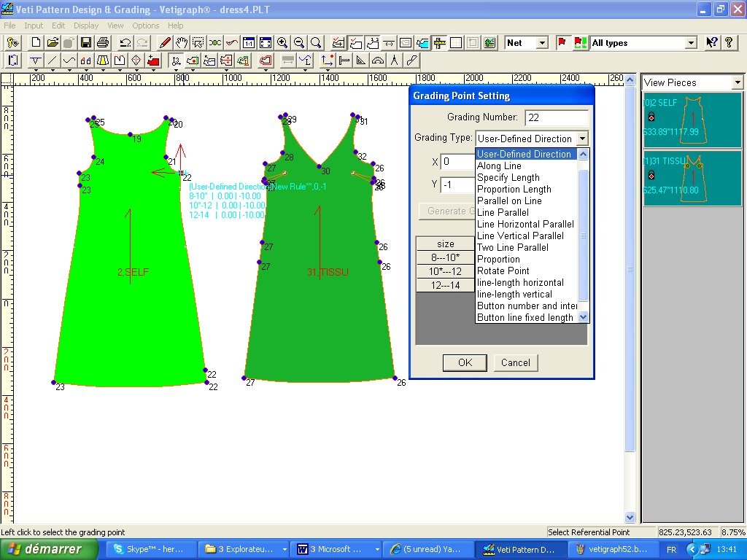Image resolution: width=747 pixels, height=560 pixels.
Task: Open the Help menu
Action: [175, 26]
